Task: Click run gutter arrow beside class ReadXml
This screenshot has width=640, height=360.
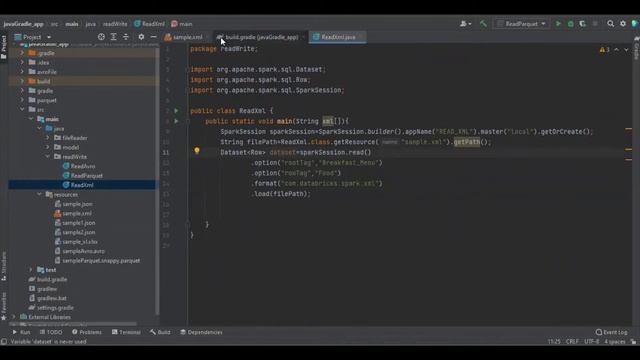Action: pyautogui.click(x=176, y=111)
